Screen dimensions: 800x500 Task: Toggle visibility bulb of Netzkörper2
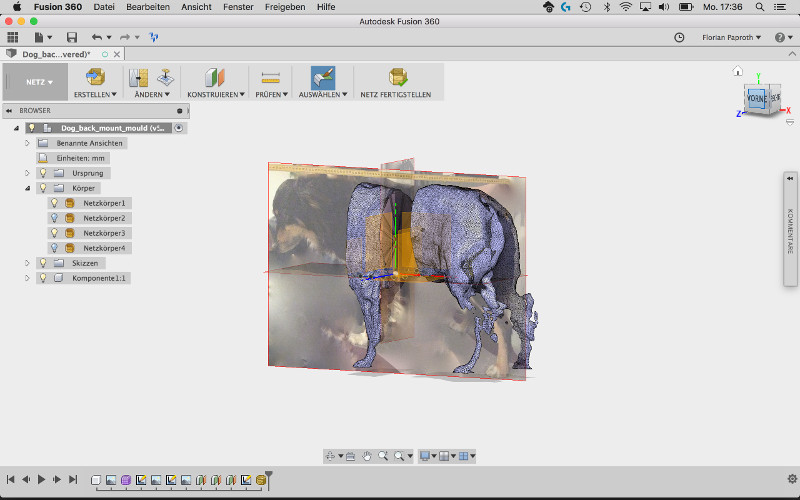coord(56,218)
